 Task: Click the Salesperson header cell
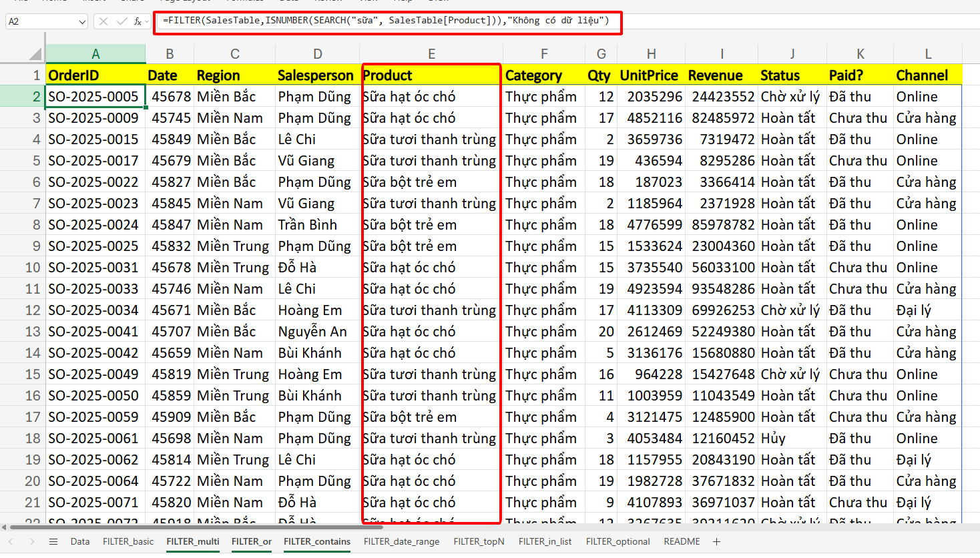[317, 75]
